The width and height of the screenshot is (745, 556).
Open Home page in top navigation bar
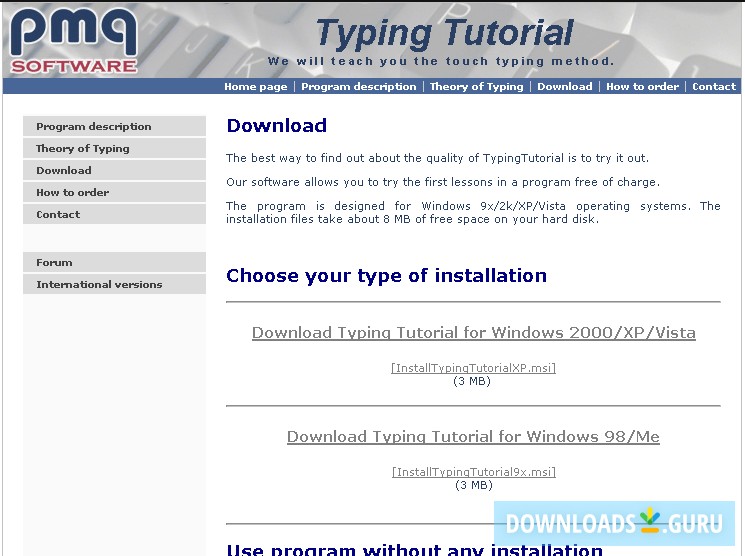tap(256, 86)
